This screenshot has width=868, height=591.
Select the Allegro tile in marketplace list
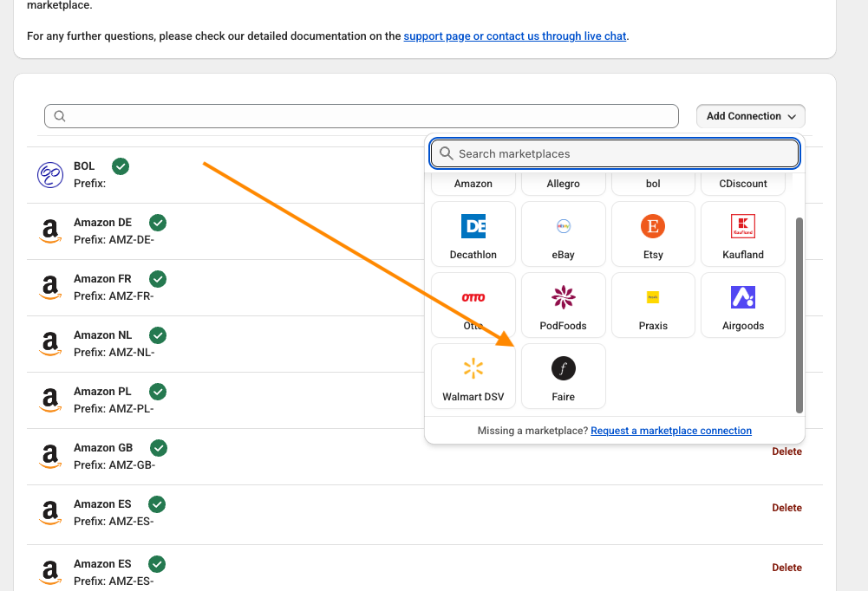563,184
